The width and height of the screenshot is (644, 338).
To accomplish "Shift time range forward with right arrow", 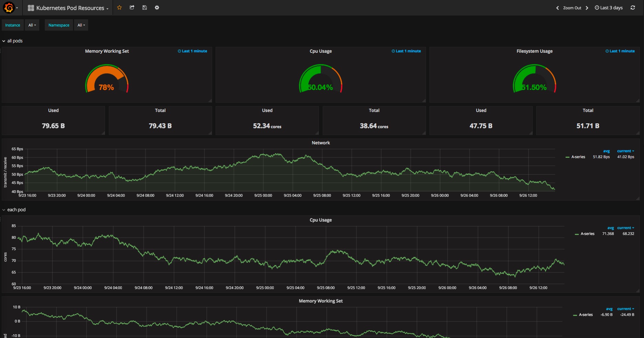I will coord(587,8).
